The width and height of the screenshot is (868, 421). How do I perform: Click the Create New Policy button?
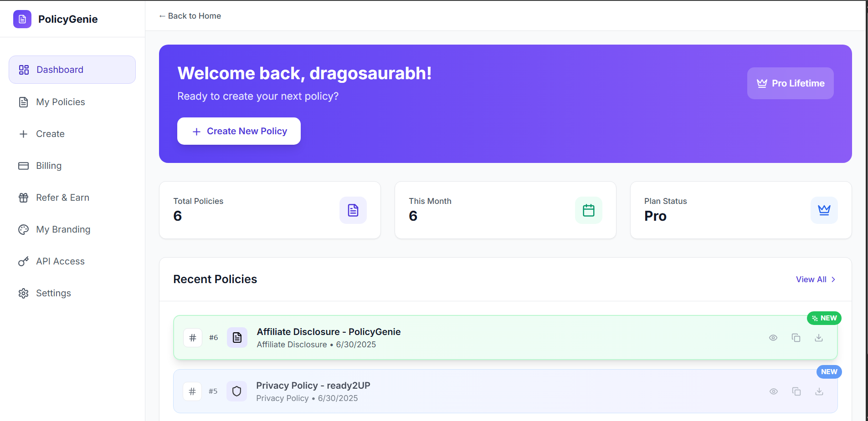(239, 131)
